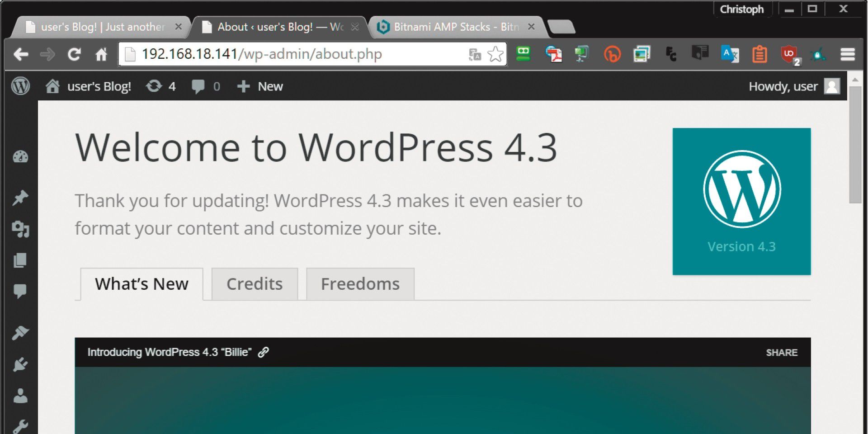Image resolution: width=868 pixels, height=434 pixels.
Task: Select the What's New tab
Action: tap(142, 284)
